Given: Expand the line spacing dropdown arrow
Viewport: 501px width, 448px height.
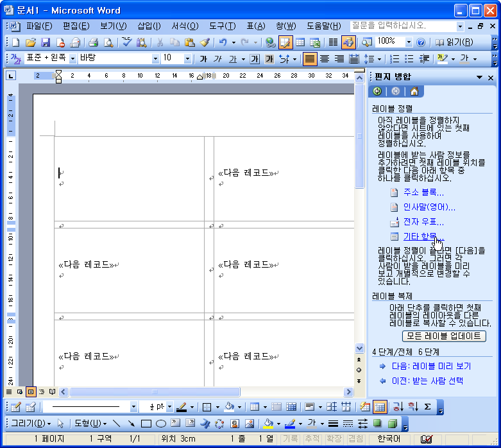Looking at the screenshot, I should click(x=379, y=59).
